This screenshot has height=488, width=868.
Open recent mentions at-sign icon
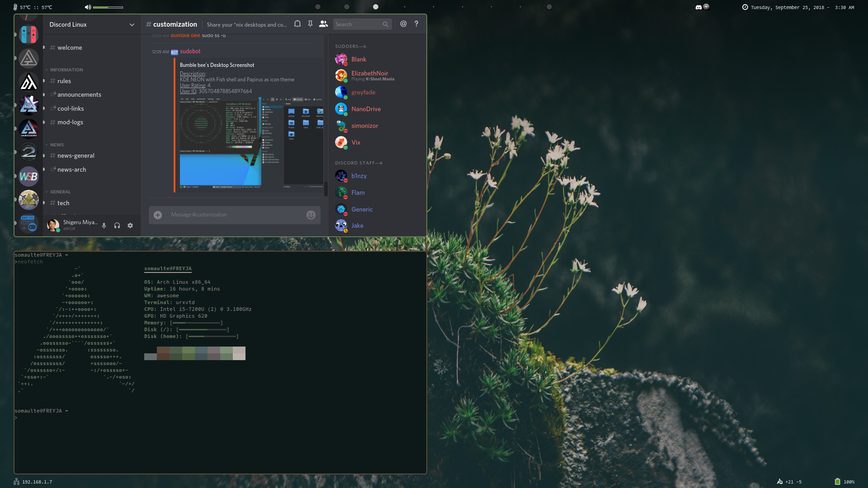coord(404,24)
